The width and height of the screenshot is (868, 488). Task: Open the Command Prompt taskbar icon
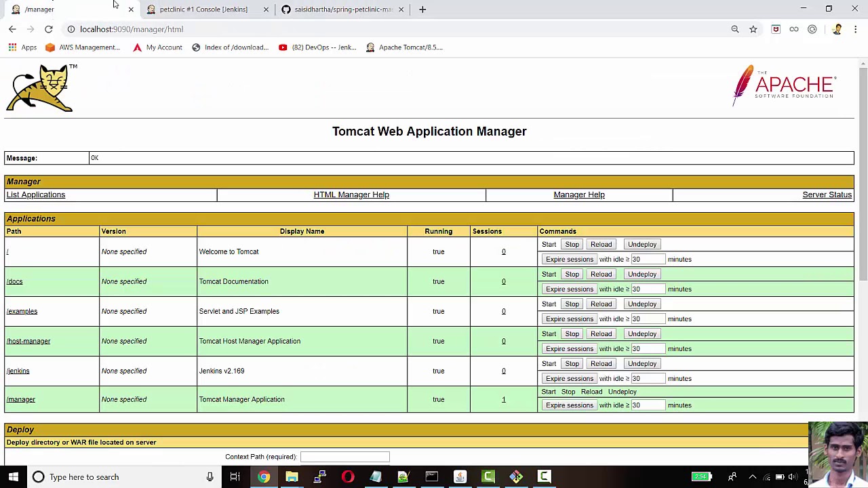coord(431,477)
